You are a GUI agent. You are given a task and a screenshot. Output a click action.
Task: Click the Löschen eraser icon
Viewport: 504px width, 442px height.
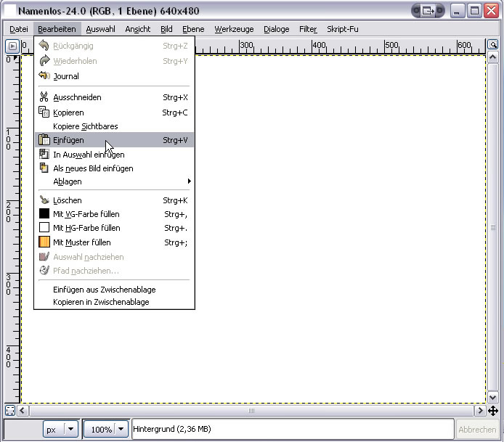[44, 200]
